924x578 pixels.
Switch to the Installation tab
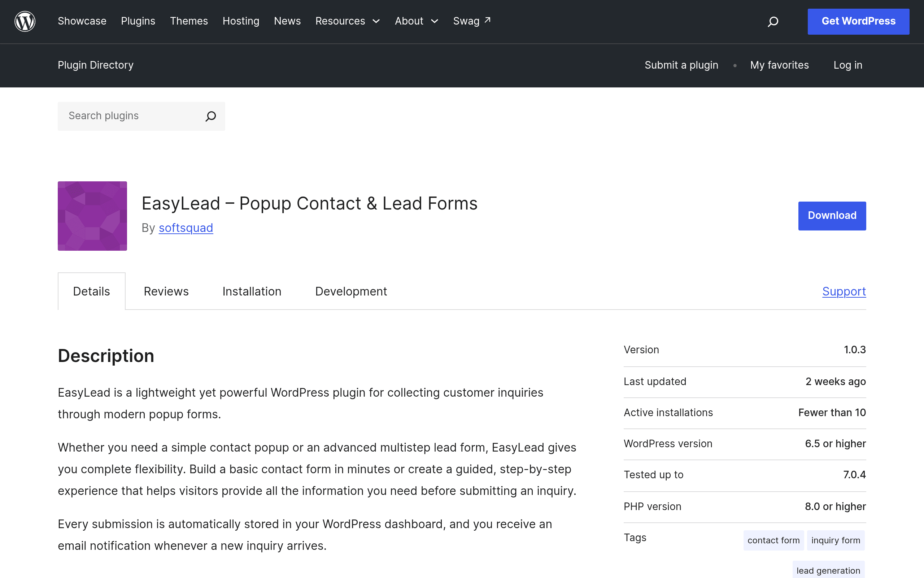[252, 291]
